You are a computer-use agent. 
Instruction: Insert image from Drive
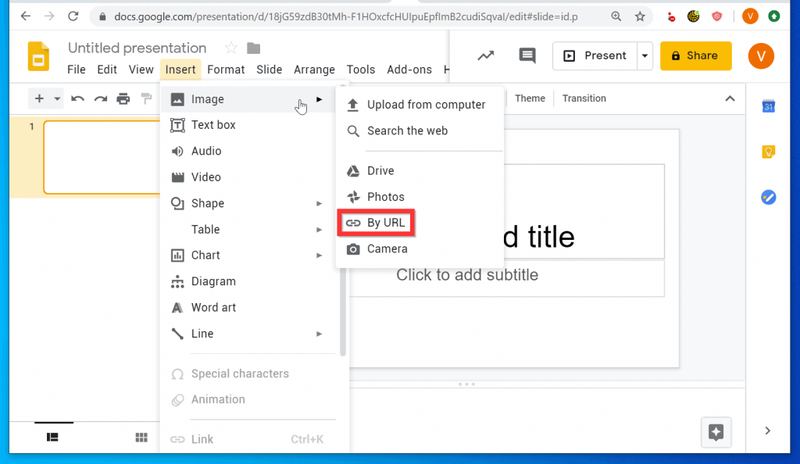[419, 170]
